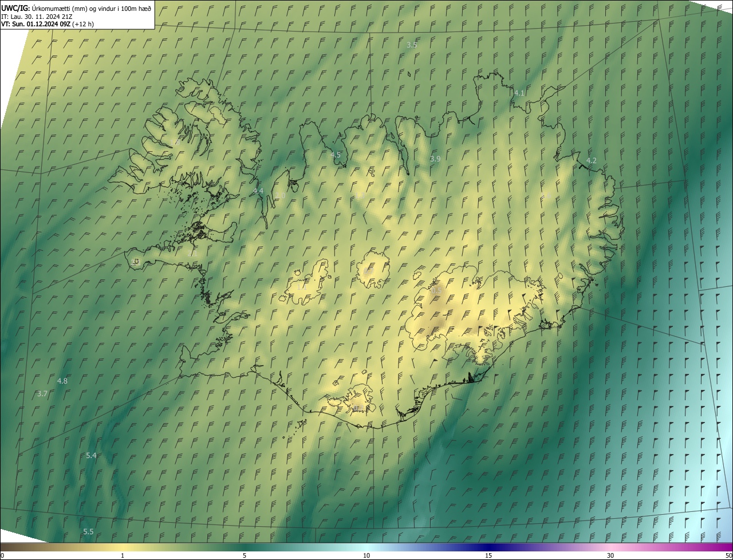Select the 5.4 value label in the southwest ocean
Image resolution: width=733 pixels, height=560 pixels.
pos(92,456)
